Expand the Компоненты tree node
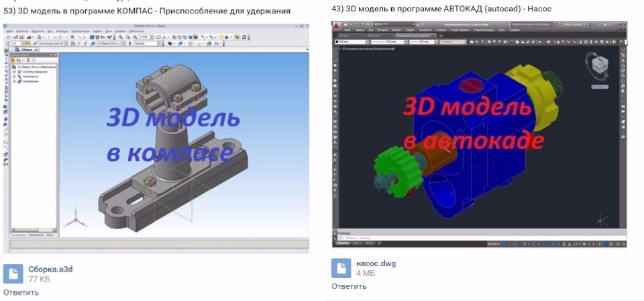 (14, 77)
